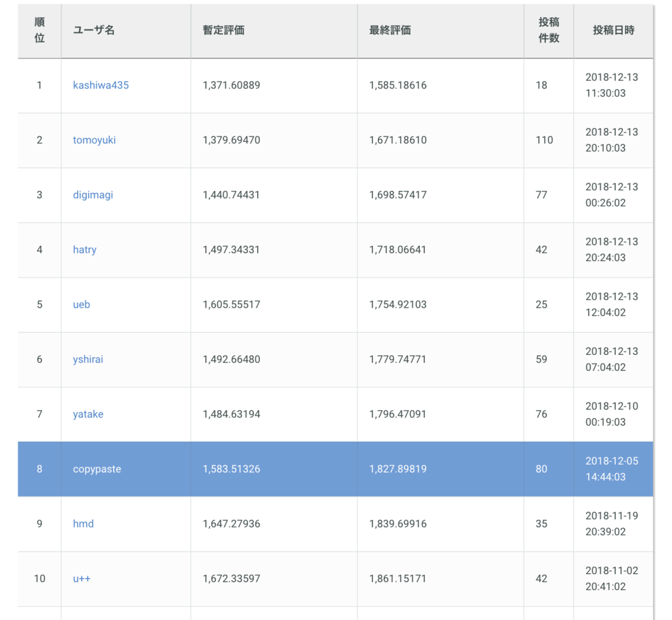Click the 順位 column header
This screenshot has width=672, height=620.
coord(39,30)
